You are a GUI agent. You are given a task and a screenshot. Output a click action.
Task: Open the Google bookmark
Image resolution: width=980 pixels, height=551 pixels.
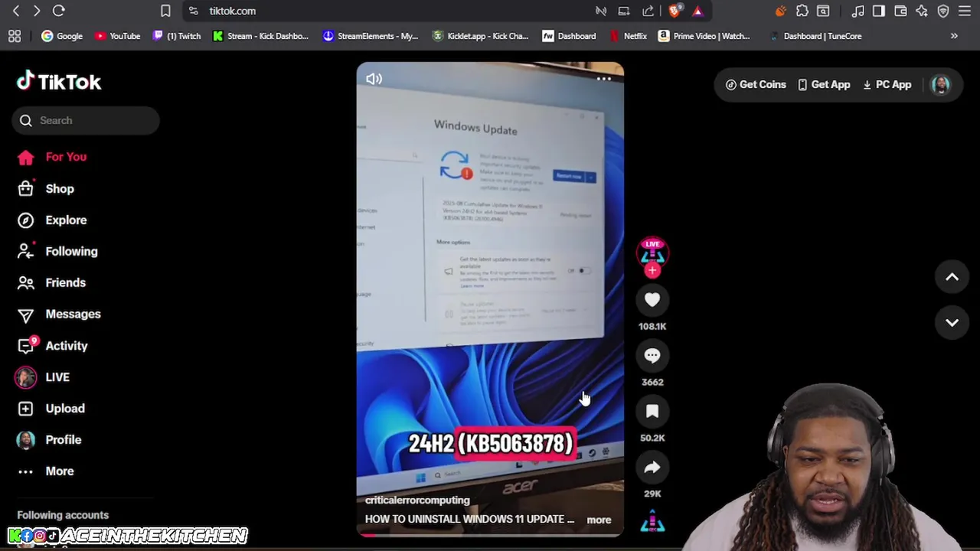62,36
